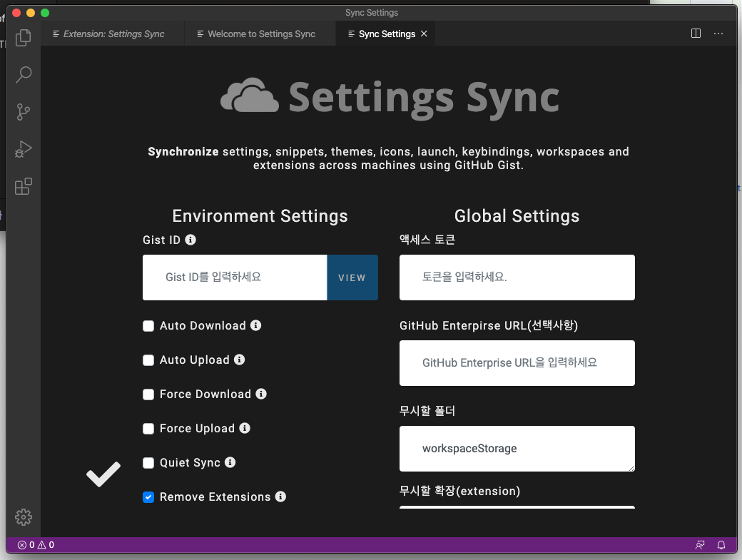The height and width of the screenshot is (560, 742).
Task: Open the Manage gear menu
Action: point(23,517)
